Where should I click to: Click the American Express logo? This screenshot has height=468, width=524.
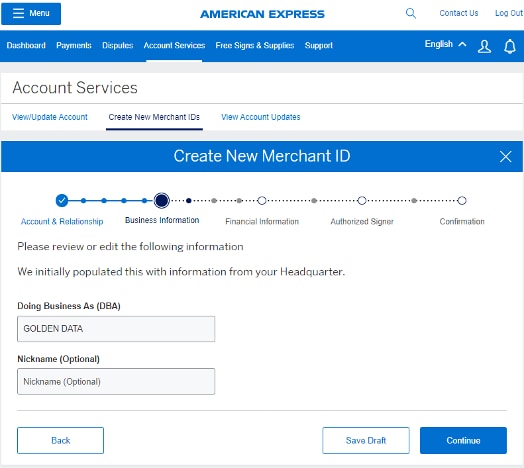262,14
